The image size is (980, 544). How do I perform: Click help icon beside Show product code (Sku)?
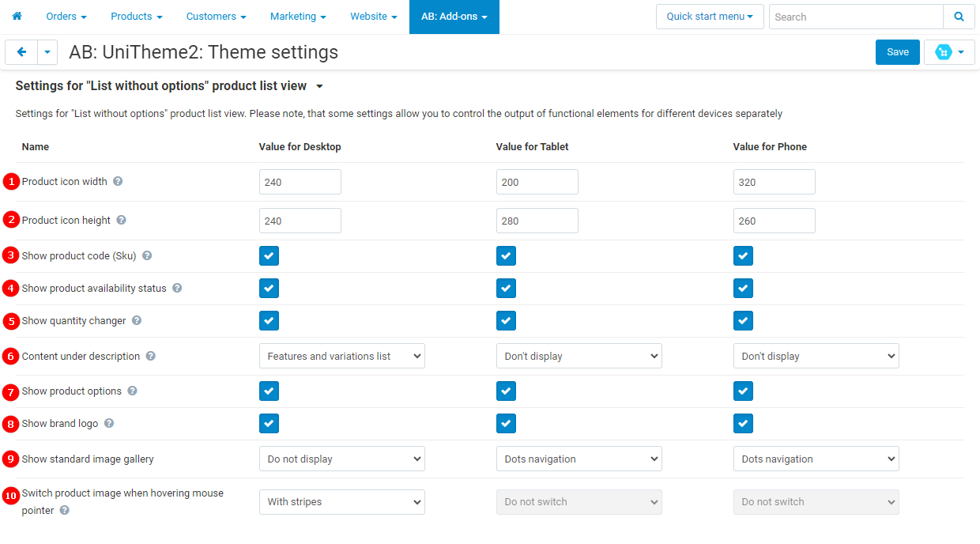147,255
